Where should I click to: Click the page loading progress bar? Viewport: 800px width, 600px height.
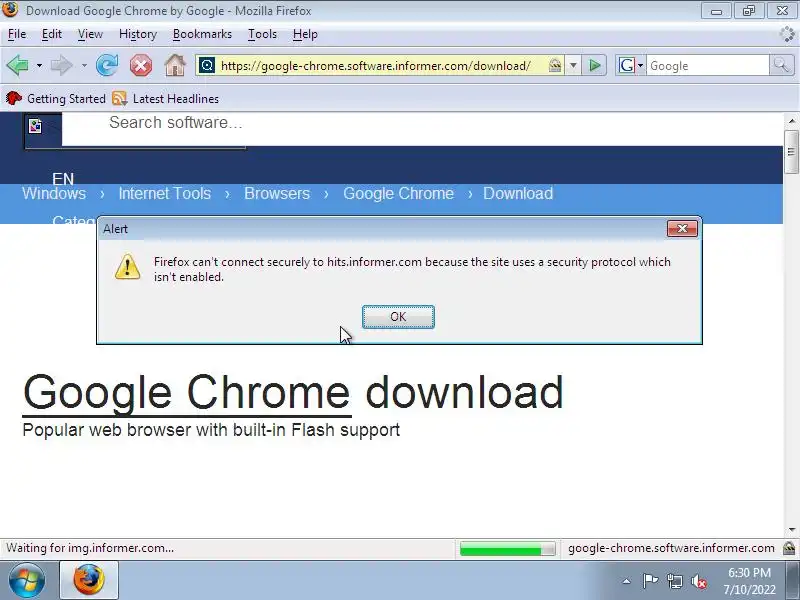pyautogui.click(x=507, y=548)
